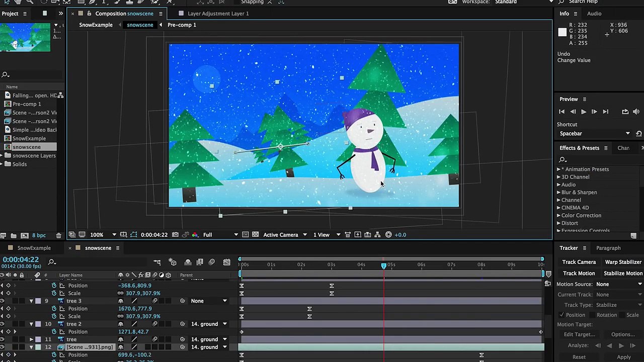This screenshot has height=362, width=644.
Task: Create a new folder in Project panel
Action: 13,235
